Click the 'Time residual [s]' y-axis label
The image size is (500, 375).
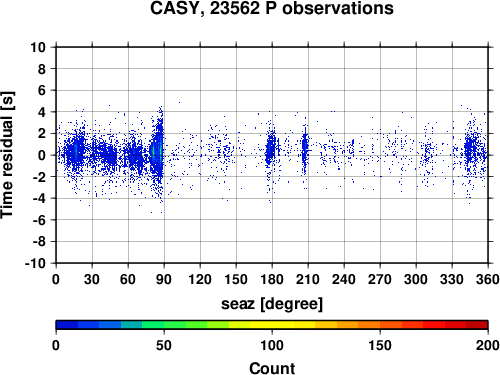7,155
